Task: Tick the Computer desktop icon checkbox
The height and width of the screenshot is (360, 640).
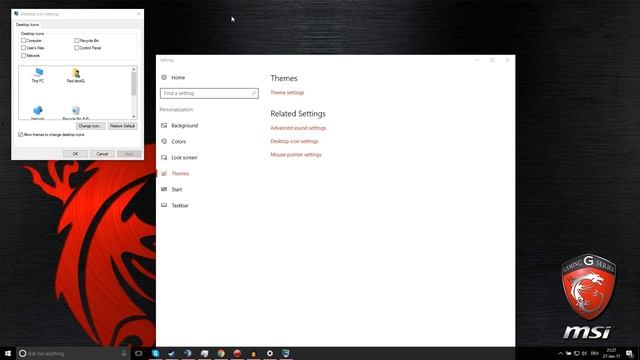Action: pyautogui.click(x=23, y=40)
